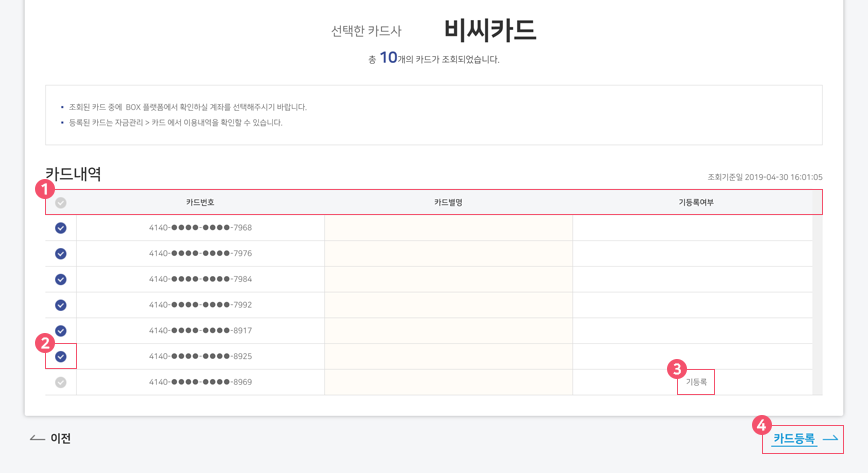Uncheck card ending in 8917
Viewport: 868px width, 473px height.
(x=61, y=331)
